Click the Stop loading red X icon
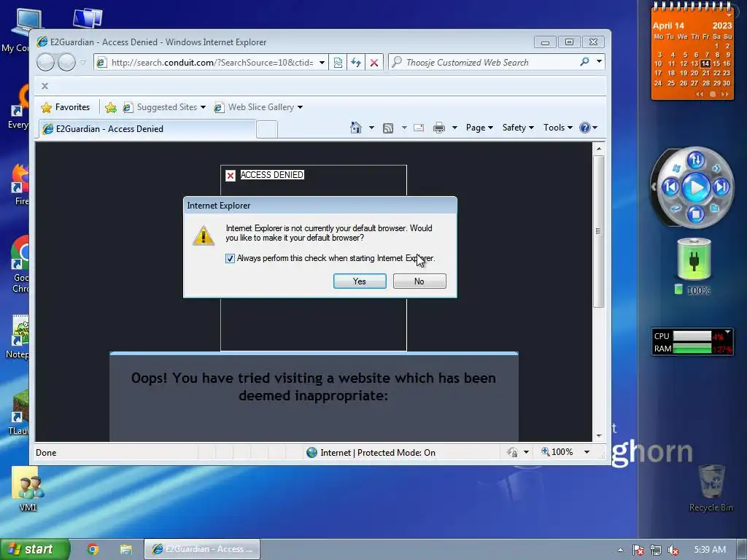The height and width of the screenshot is (560, 747). coord(374,63)
